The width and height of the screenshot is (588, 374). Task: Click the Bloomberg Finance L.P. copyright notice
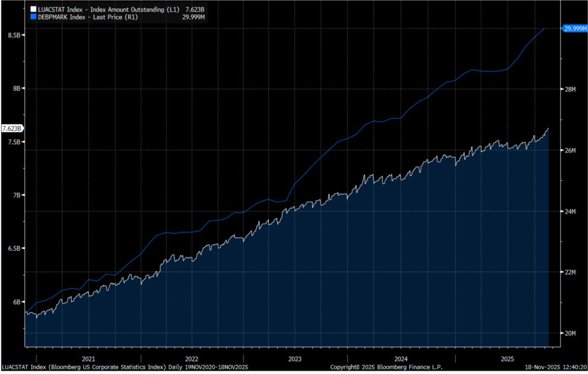point(386,367)
